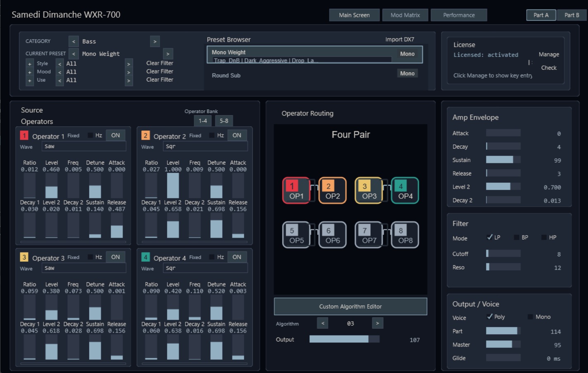588x373 pixels.
Task: Click the orange number 2 badge of Operator 2
Action: pos(145,135)
